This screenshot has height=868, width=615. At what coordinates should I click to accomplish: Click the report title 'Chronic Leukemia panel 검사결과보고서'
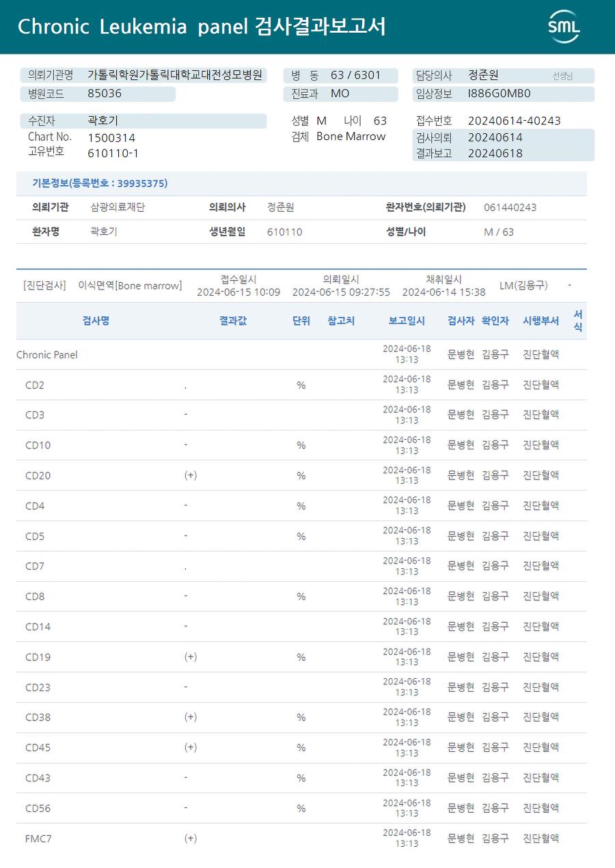(x=202, y=27)
